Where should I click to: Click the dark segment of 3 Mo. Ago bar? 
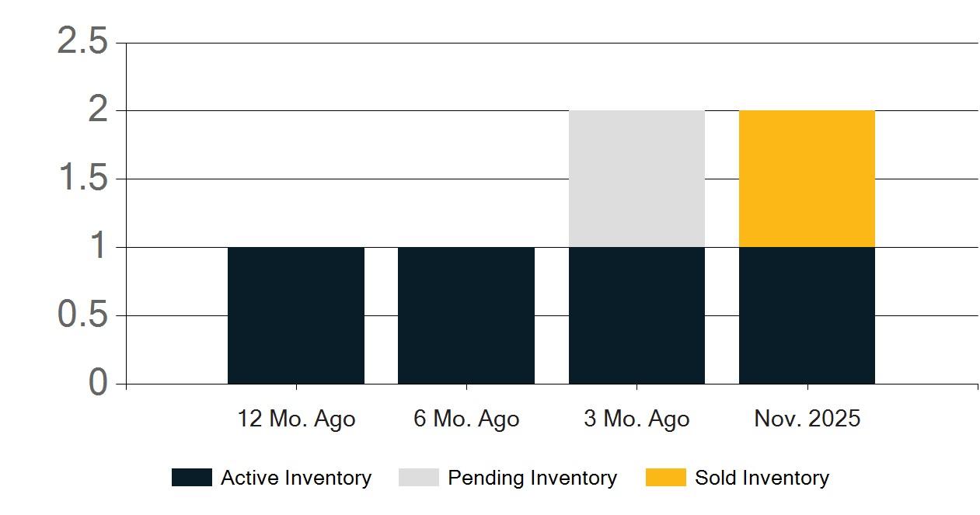636,315
